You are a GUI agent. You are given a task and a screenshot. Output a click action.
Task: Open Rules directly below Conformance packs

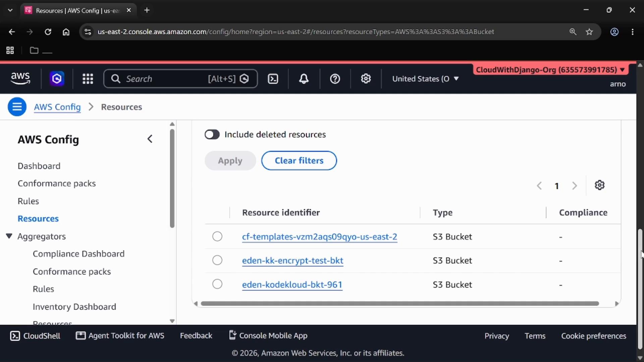click(x=28, y=201)
